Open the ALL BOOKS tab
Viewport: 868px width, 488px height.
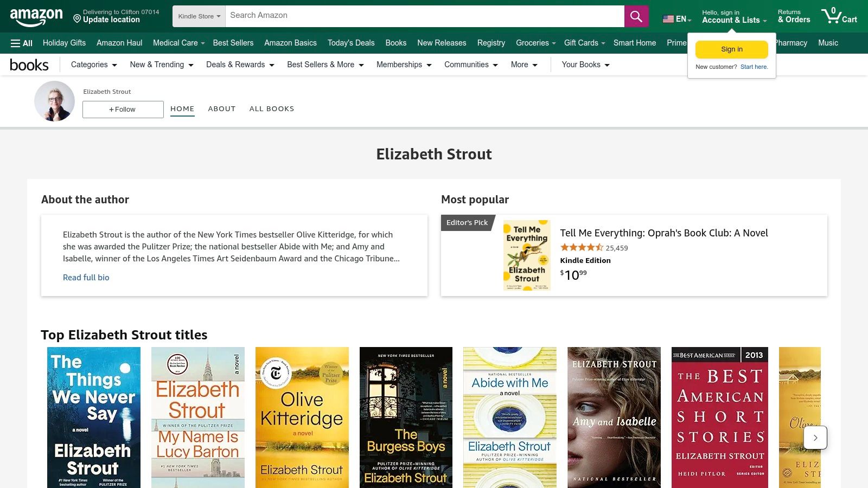click(x=272, y=108)
